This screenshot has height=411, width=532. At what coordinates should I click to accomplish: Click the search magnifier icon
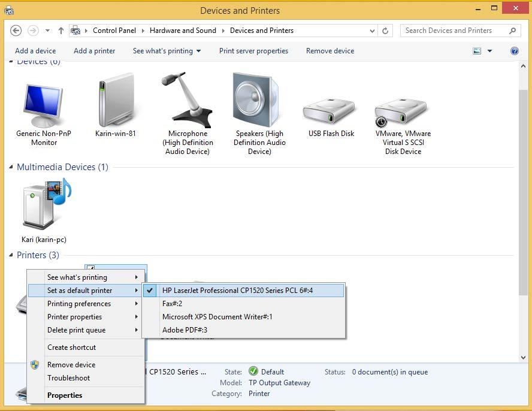[513, 31]
